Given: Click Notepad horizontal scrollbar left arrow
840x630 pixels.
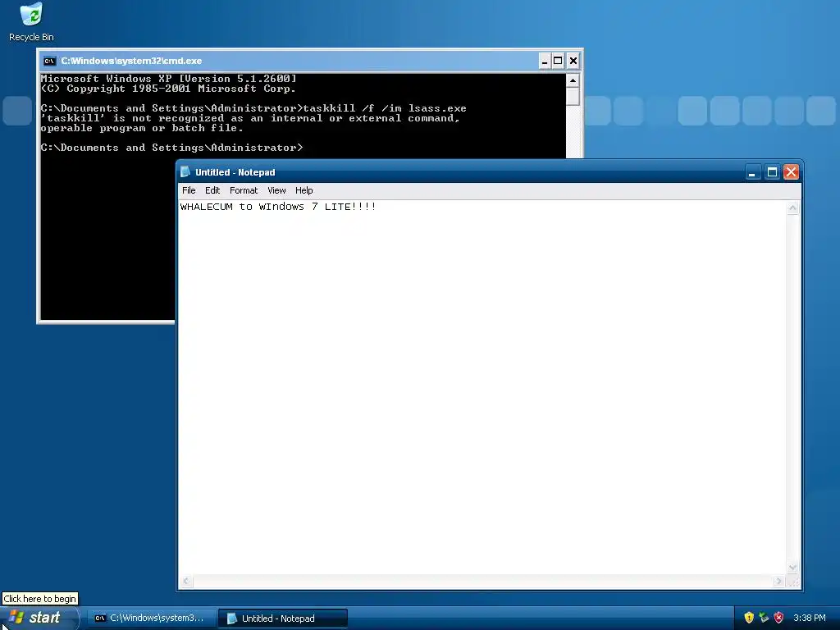Looking at the screenshot, I should pos(186,581).
